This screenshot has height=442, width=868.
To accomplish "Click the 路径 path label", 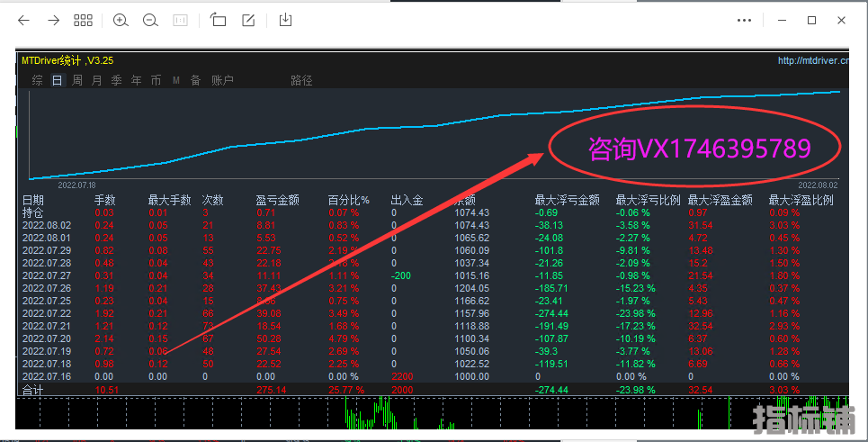I will pos(301,80).
